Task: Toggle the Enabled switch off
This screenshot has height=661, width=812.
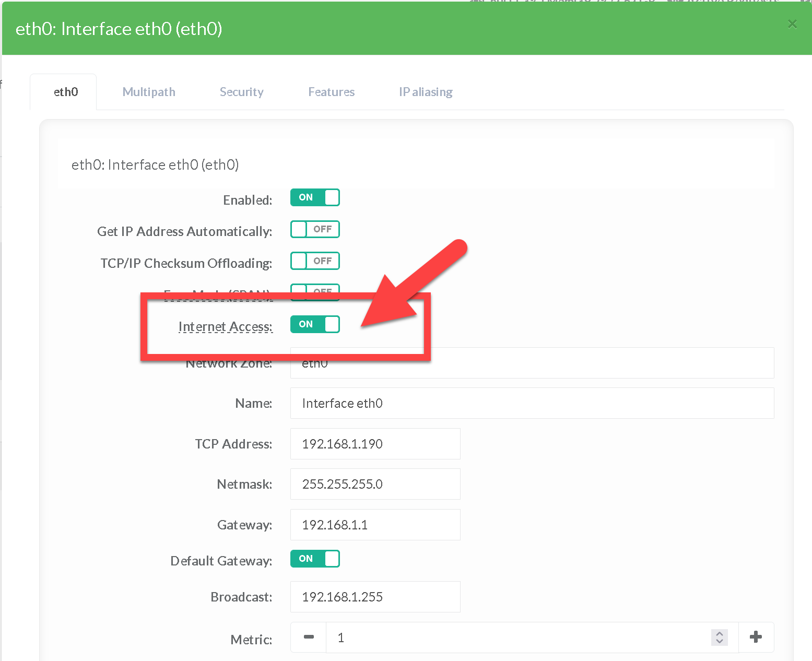Action: pos(315,197)
